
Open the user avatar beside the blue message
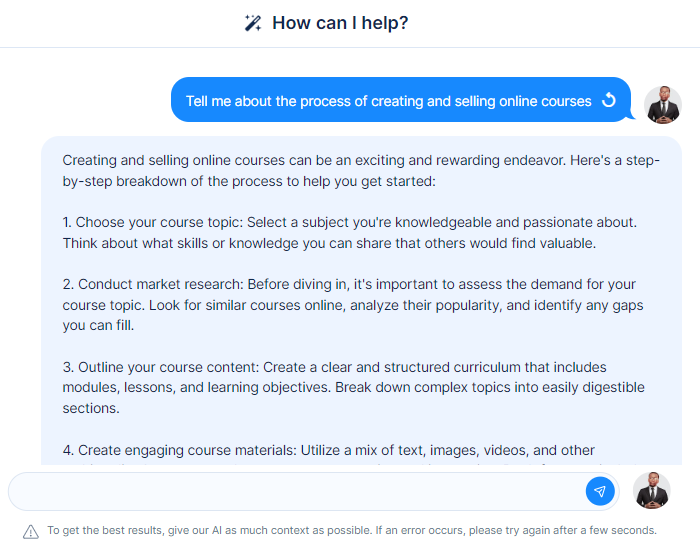[x=662, y=105]
